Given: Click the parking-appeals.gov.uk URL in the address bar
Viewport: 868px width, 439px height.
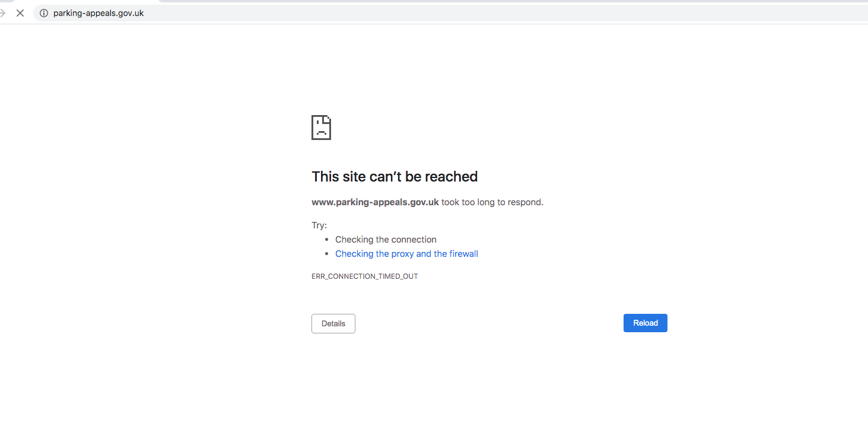Looking at the screenshot, I should pos(98,13).
